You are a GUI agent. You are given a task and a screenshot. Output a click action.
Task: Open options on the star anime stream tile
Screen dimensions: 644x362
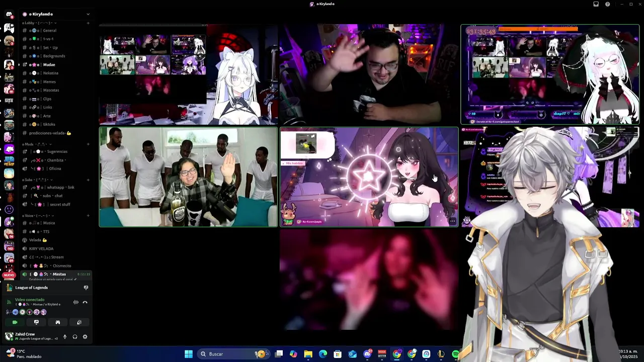pos(452,221)
